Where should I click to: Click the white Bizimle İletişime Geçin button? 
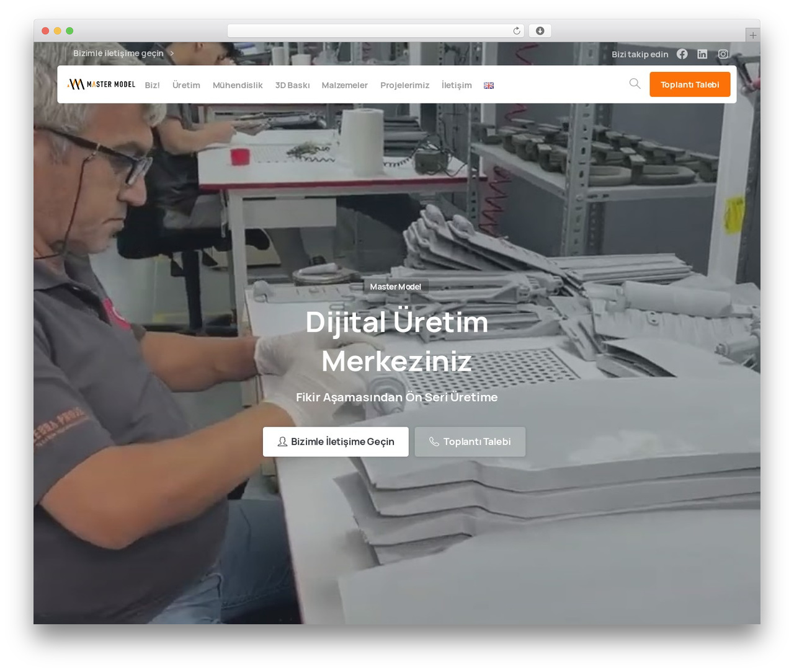pos(336,441)
